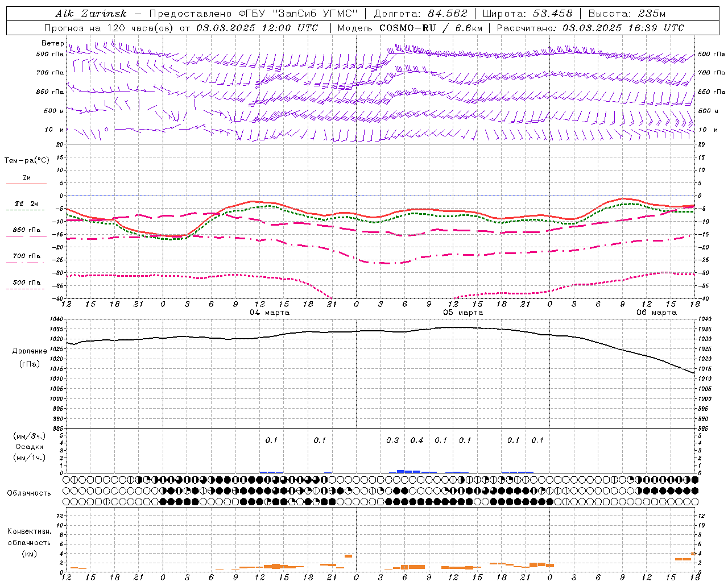728x582 pixels.
Task: Click the "700 гПа" temperature legend entry
Action: (27, 256)
